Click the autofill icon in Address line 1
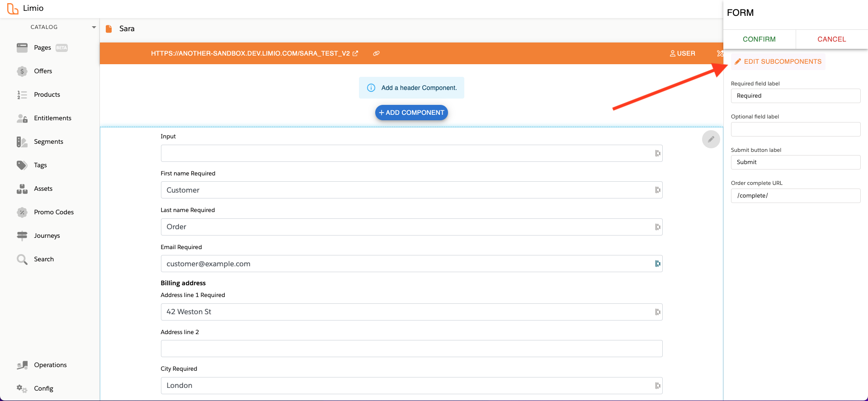 [x=658, y=312]
